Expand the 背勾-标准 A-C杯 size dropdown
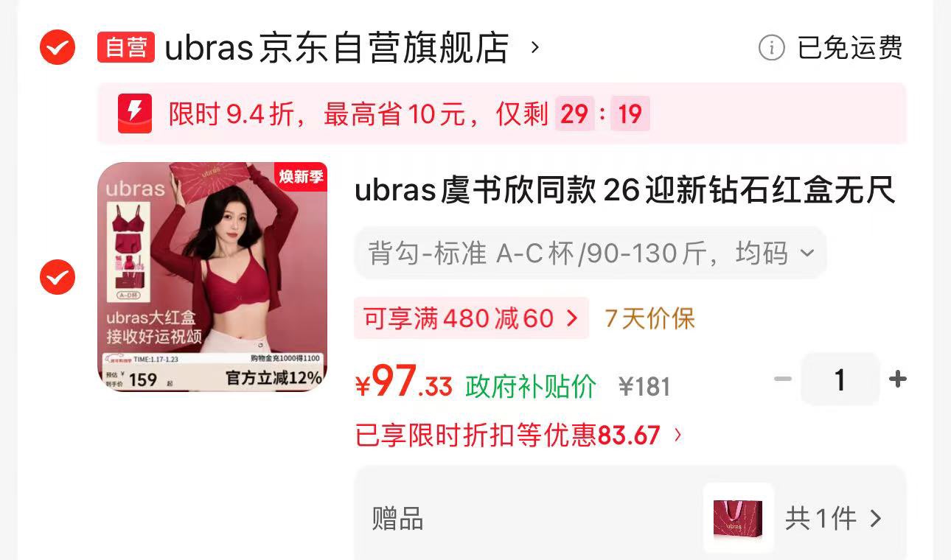Screen dimensions: 951x560 pos(591,253)
